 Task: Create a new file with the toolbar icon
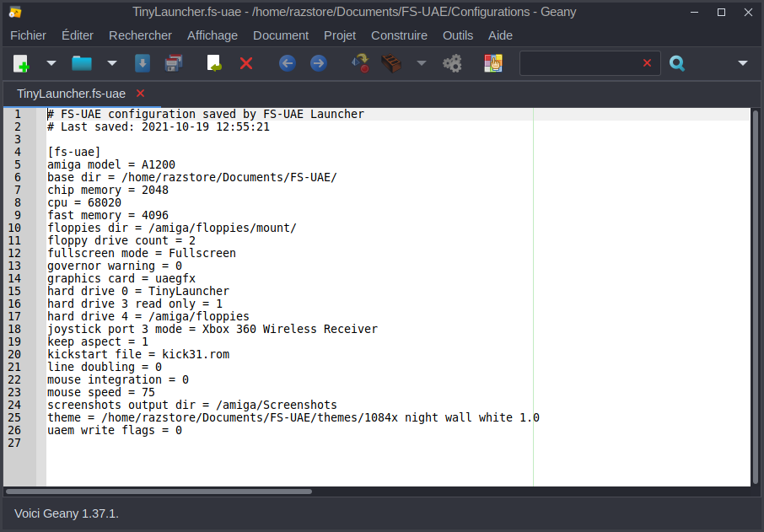point(21,63)
